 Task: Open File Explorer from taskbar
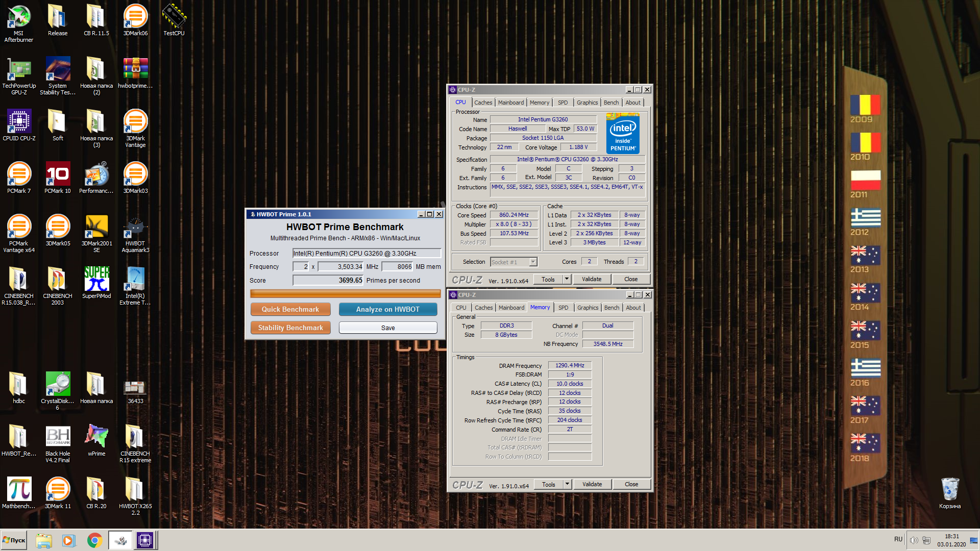pyautogui.click(x=44, y=540)
